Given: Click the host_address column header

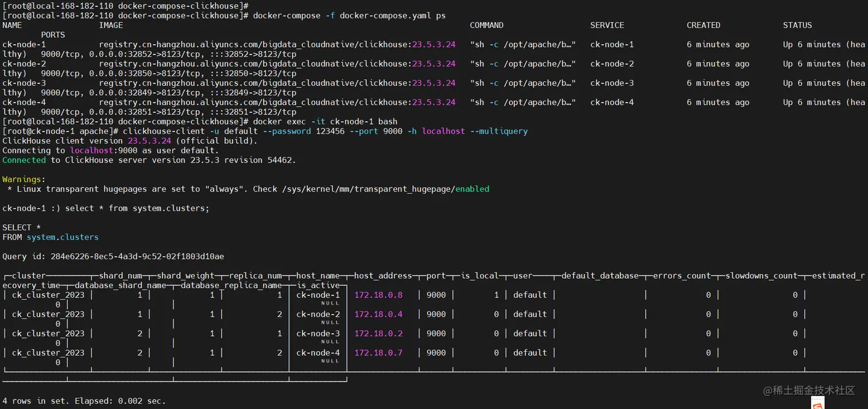Looking at the screenshot, I should click(383, 276).
